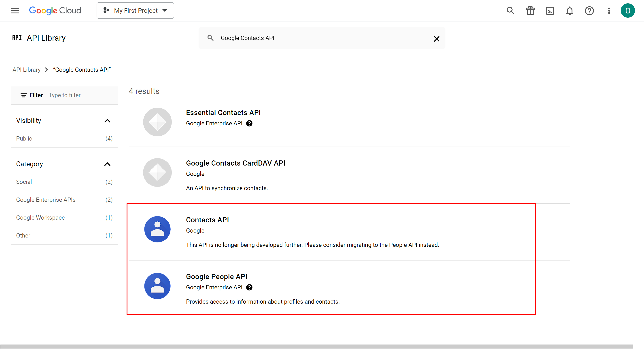Click the Google People API blue person icon
This screenshot has width=644, height=349.
157,286
